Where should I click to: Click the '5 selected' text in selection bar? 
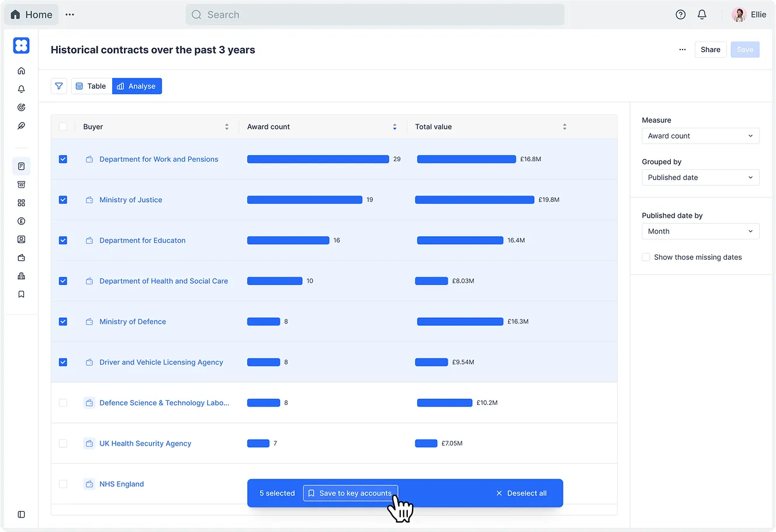click(x=277, y=493)
